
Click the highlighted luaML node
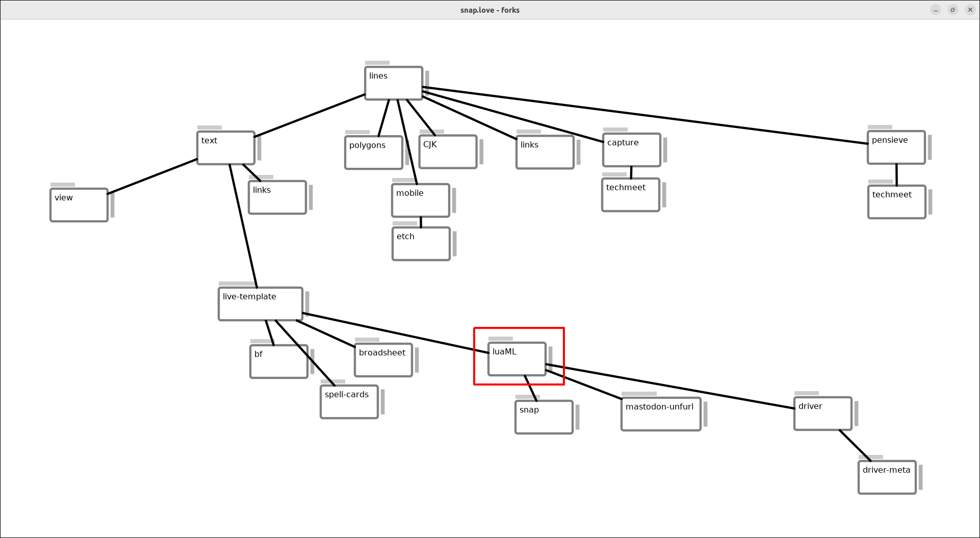coord(517,359)
